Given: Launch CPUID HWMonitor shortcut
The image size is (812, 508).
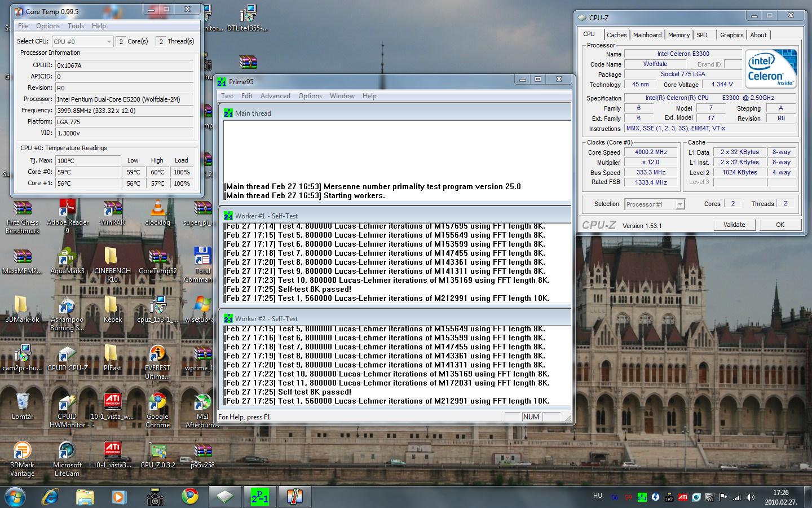Looking at the screenshot, I should (67, 411).
